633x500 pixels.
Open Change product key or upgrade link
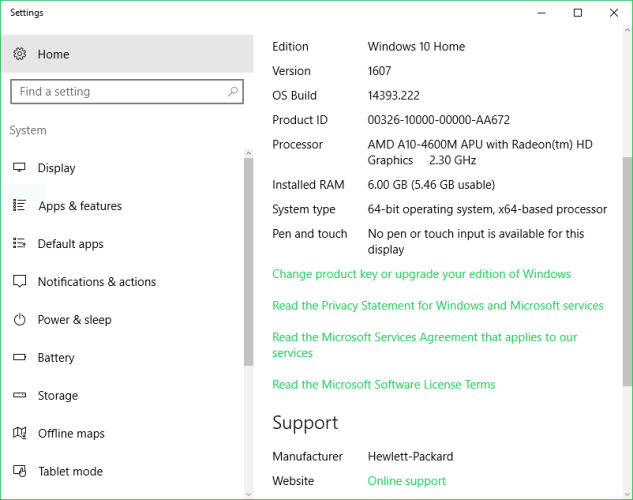pyautogui.click(x=421, y=274)
